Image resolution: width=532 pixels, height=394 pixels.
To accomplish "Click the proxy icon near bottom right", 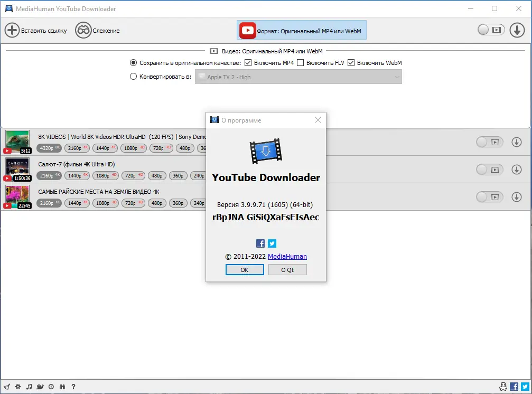I will (503, 387).
